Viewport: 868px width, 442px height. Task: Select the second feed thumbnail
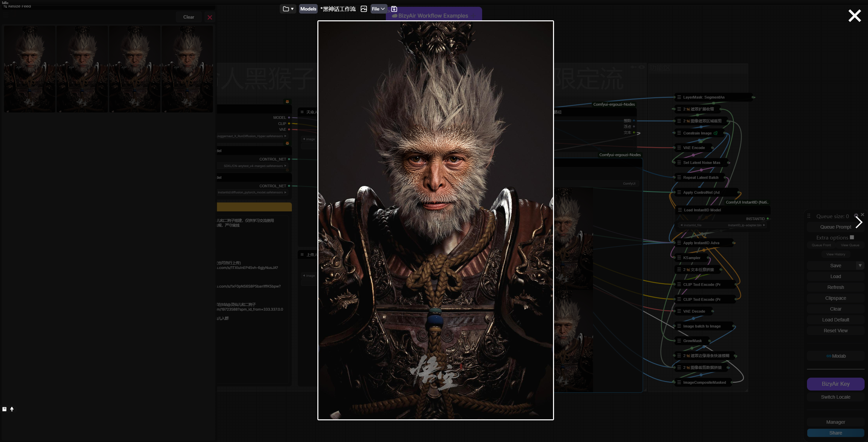click(82, 69)
